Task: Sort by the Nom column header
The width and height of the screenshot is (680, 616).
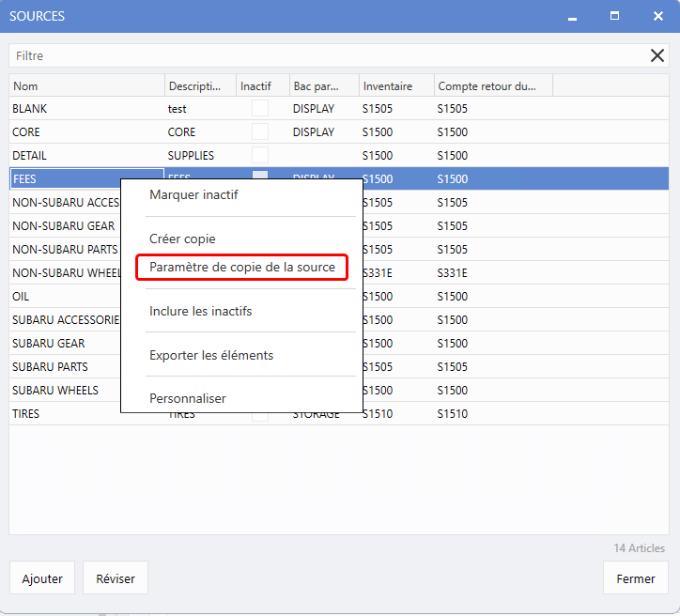Action: pos(86,86)
